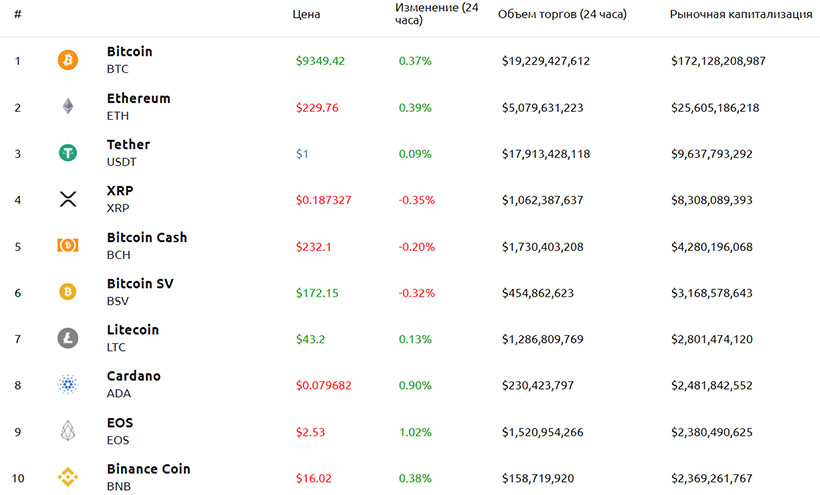Open the Ethereum name link
This screenshot has width=820, height=495.
pos(138,99)
